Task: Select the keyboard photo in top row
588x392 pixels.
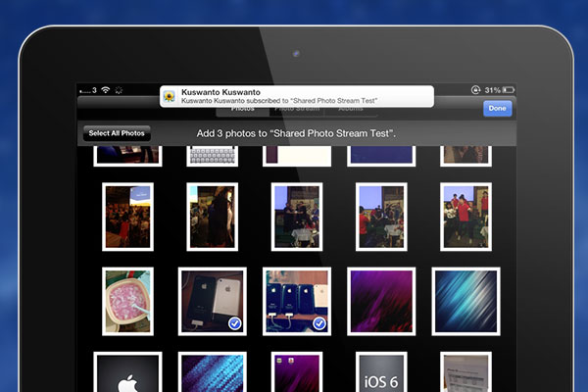Action: pyautogui.click(x=213, y=156)
